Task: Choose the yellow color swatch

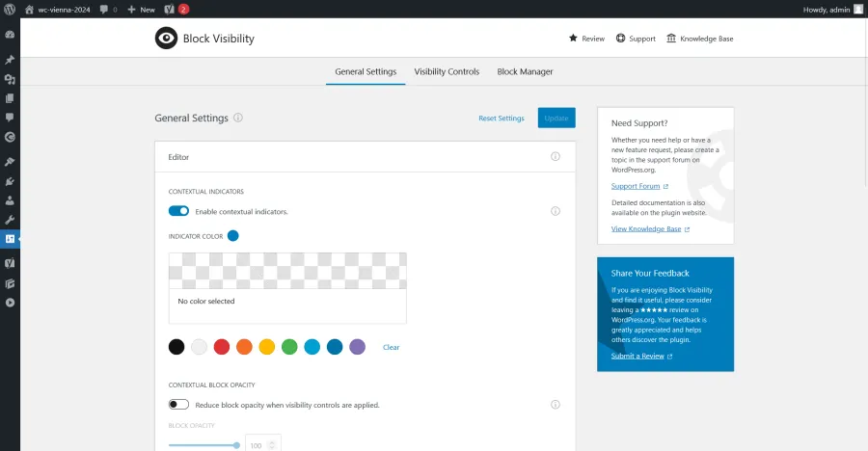Action: 267,347
